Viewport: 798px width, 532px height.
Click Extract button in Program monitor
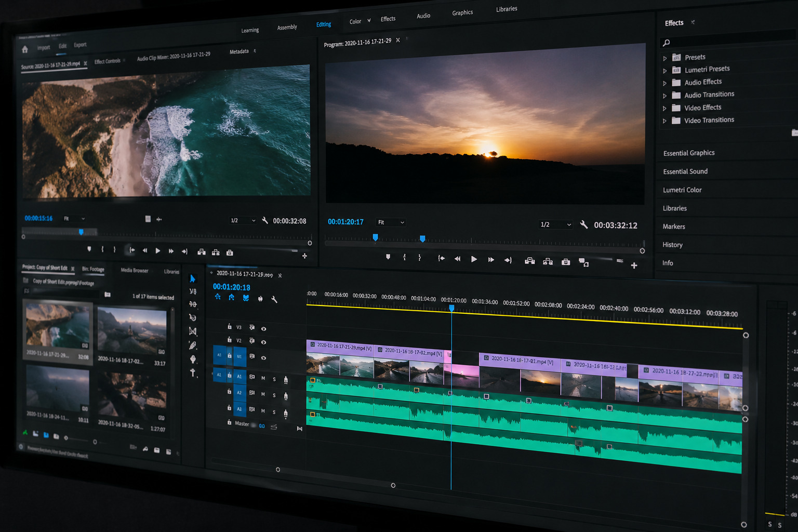pyautogui.click(x=548, y=261)
